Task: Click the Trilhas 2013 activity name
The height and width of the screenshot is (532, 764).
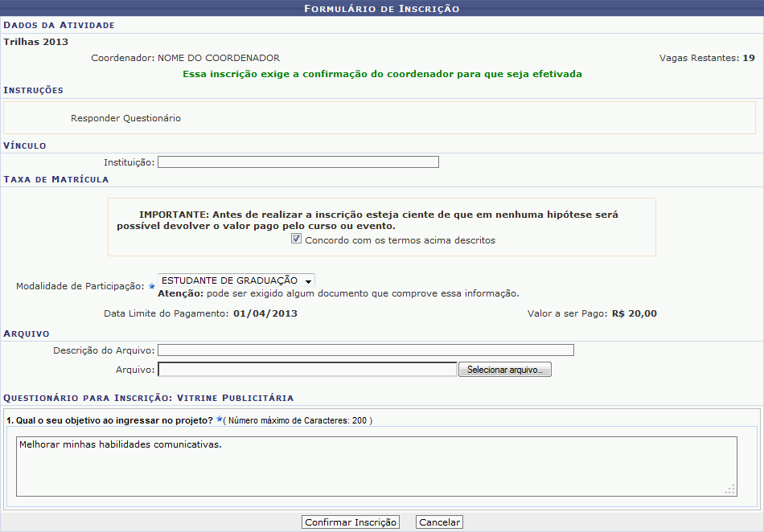Action: tap(36, 42)
